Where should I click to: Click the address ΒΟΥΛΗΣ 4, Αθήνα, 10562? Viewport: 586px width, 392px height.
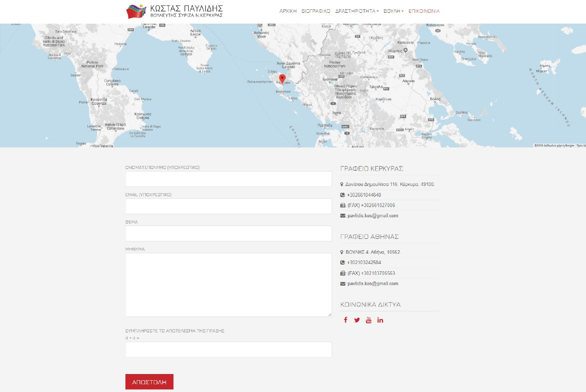pos(373,252)
